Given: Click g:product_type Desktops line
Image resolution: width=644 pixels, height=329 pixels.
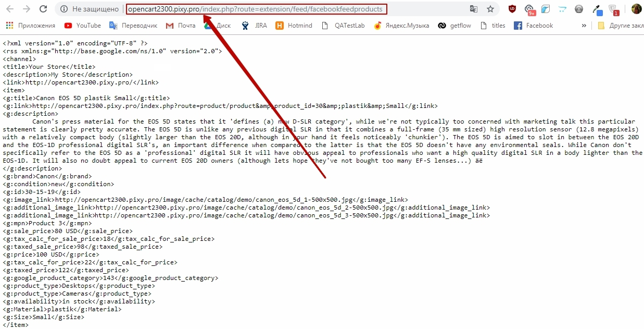Looking at the screenshot, I should tap(79, 286).
